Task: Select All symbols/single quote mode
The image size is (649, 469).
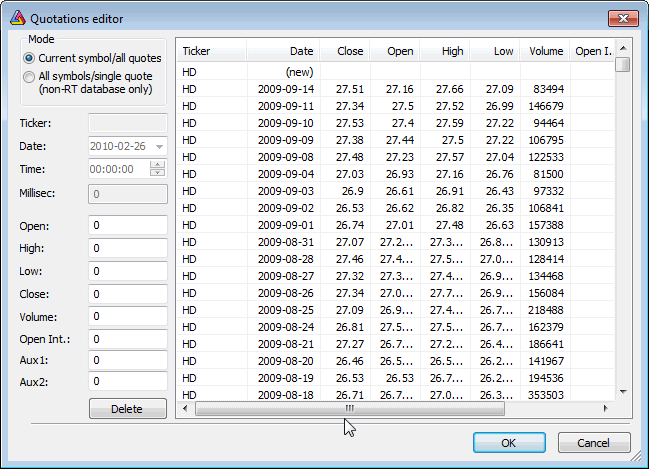Action: click(29, 76)
